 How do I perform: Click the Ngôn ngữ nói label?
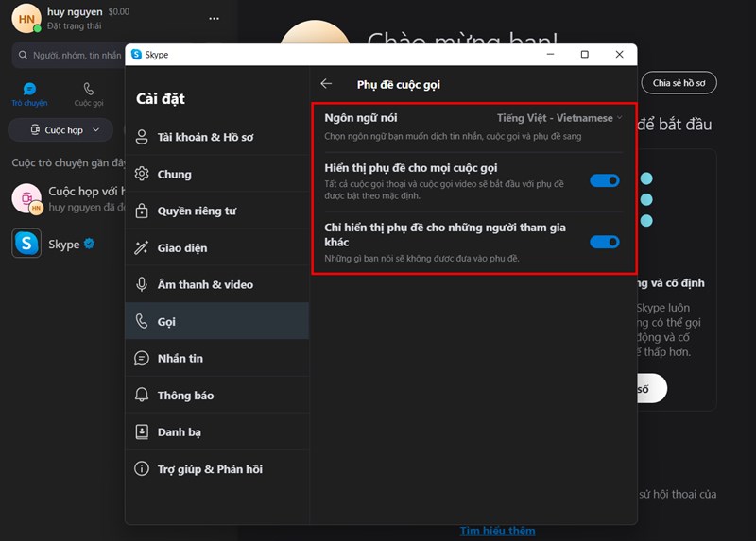point(361,118)
